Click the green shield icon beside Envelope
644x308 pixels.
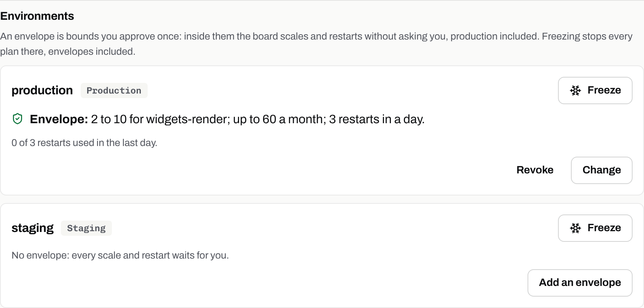click(x=18, y=119)
